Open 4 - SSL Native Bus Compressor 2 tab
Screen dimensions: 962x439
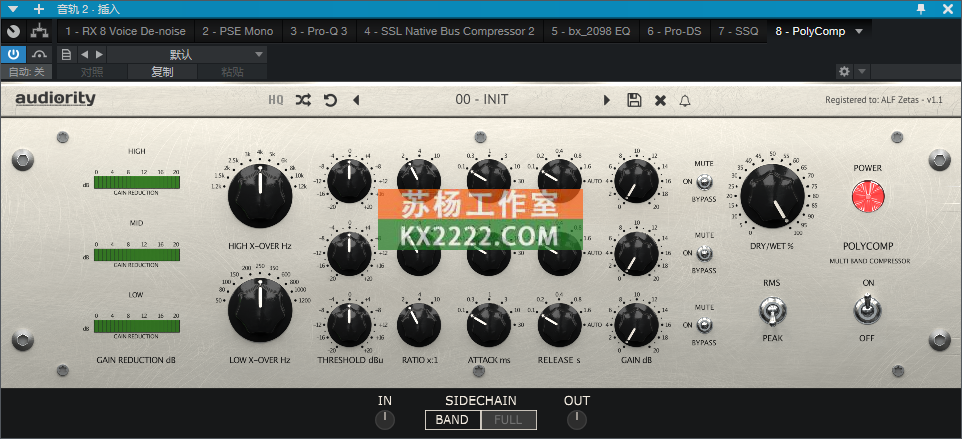[x=449, y=31]
